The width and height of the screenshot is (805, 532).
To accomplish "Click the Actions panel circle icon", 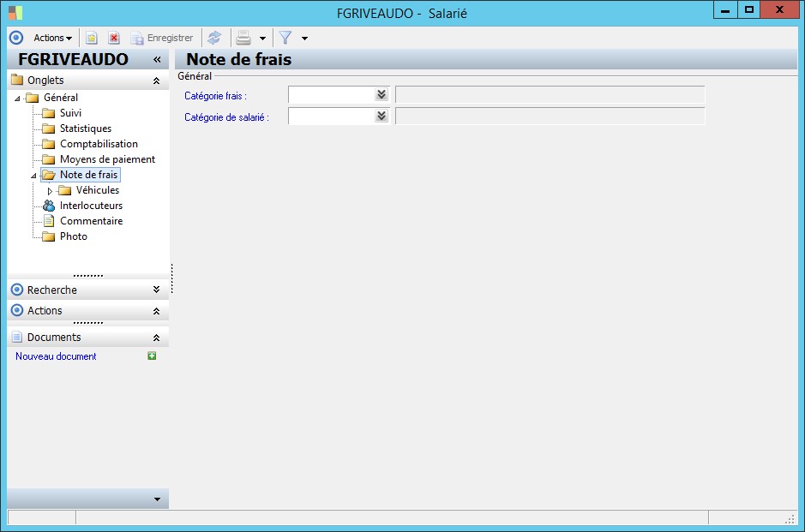I will (x=17, y=310).
